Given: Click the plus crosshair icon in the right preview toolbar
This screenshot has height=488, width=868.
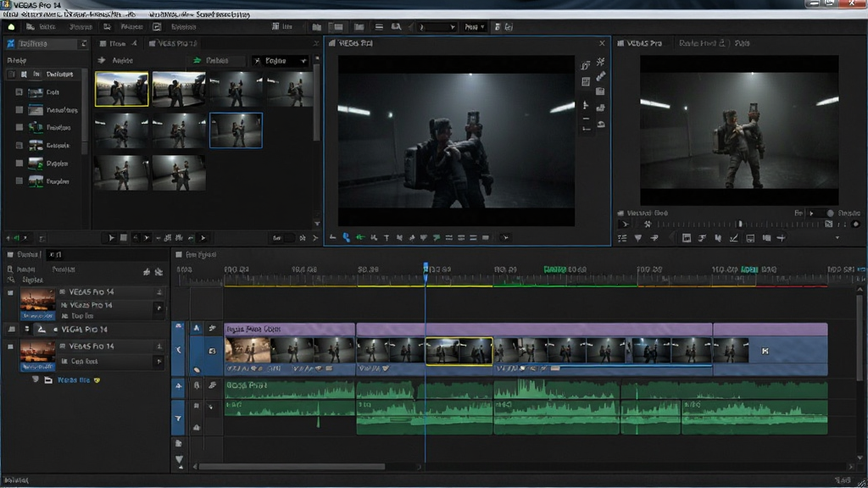Looking at the screenshot, I should click(781, 238).
